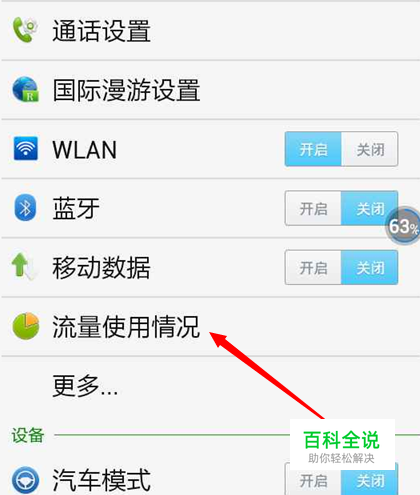Screen dimensions: 420x495
Task: Tap the WLAN wifi icon
Action: [x=26, y=148]
